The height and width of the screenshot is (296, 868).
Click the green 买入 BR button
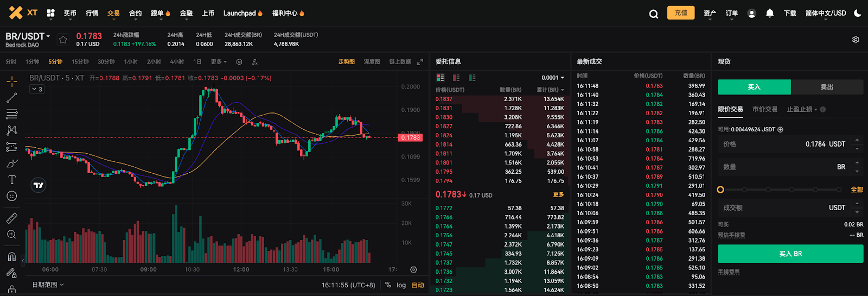pos(790,254)
